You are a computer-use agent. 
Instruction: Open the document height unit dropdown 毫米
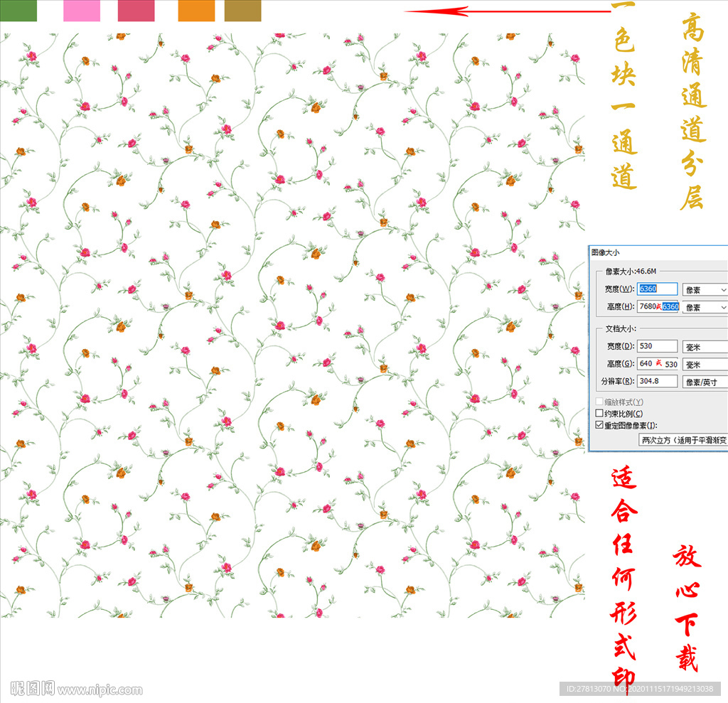click(x=705, y=365)
